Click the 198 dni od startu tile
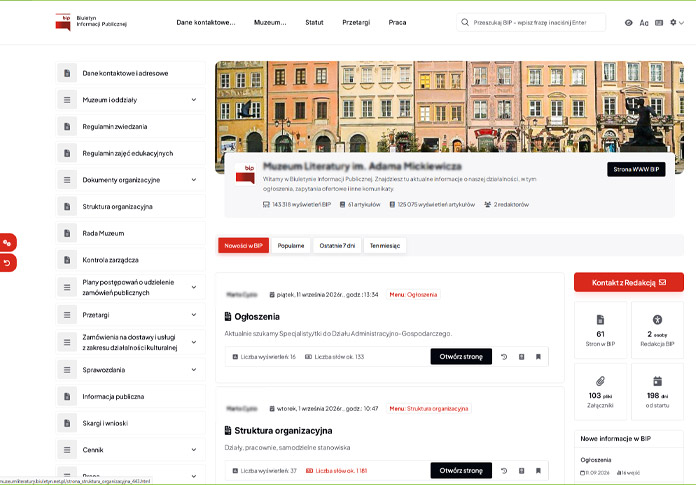The height and width of the screenshot is (485, 696). point(657,392)
